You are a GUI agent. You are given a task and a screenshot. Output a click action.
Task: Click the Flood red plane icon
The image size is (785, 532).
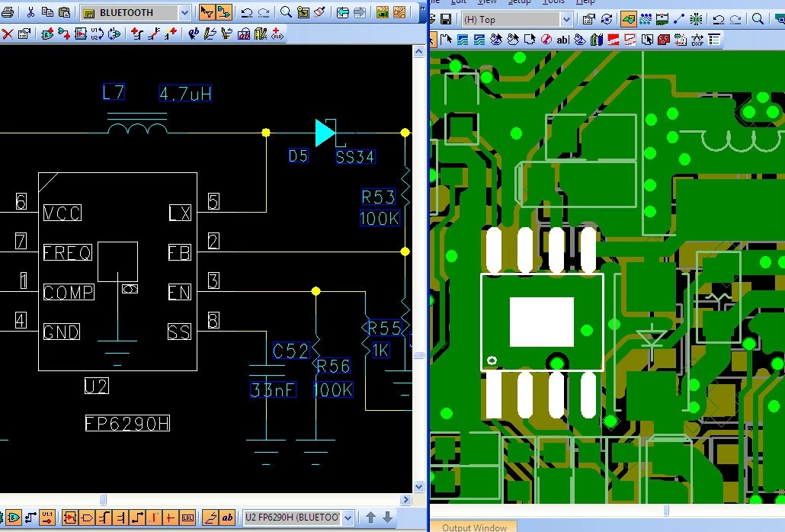613,40
